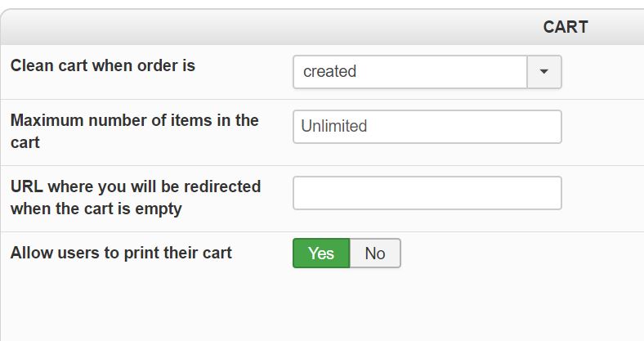Click the "created" combo box value

[410, 72]
